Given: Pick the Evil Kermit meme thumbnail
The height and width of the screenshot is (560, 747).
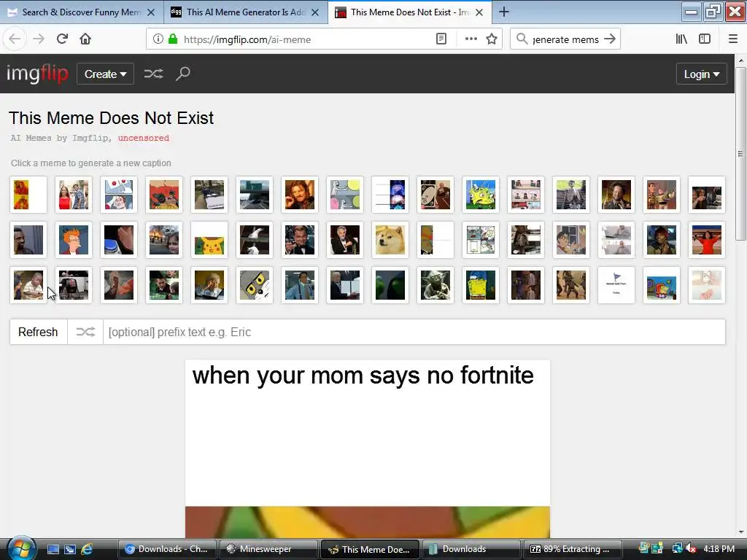Looking at the screenshot, I should [390, 285].
